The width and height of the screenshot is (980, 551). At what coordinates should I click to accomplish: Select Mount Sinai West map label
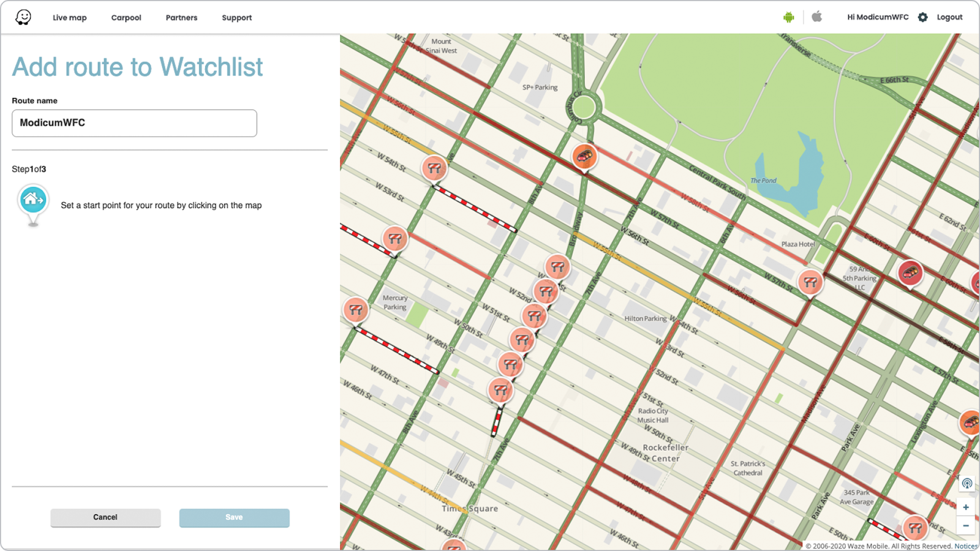click(441, 46)
